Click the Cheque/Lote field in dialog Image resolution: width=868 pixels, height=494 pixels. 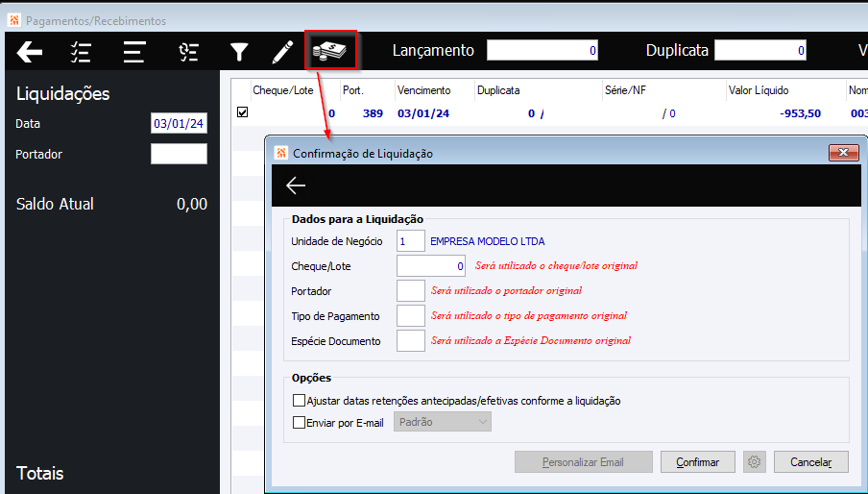[431, 266]
